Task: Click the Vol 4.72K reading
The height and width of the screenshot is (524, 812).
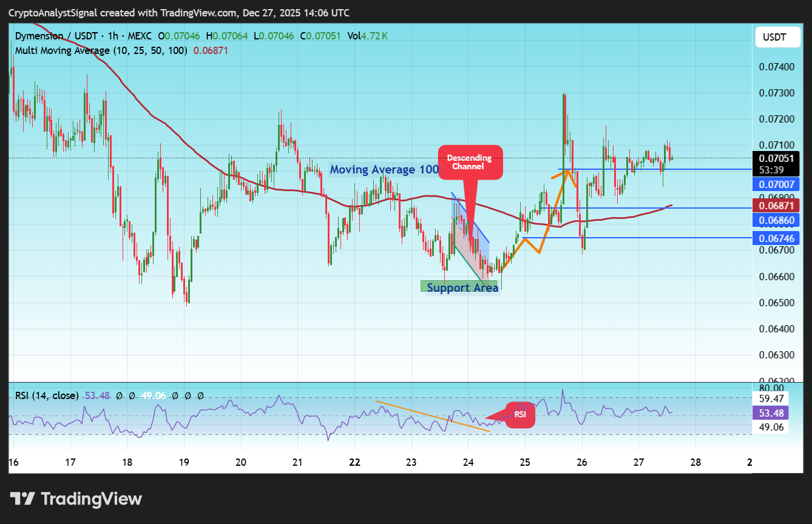Action: pyautogui.click(x=367, y=36)
